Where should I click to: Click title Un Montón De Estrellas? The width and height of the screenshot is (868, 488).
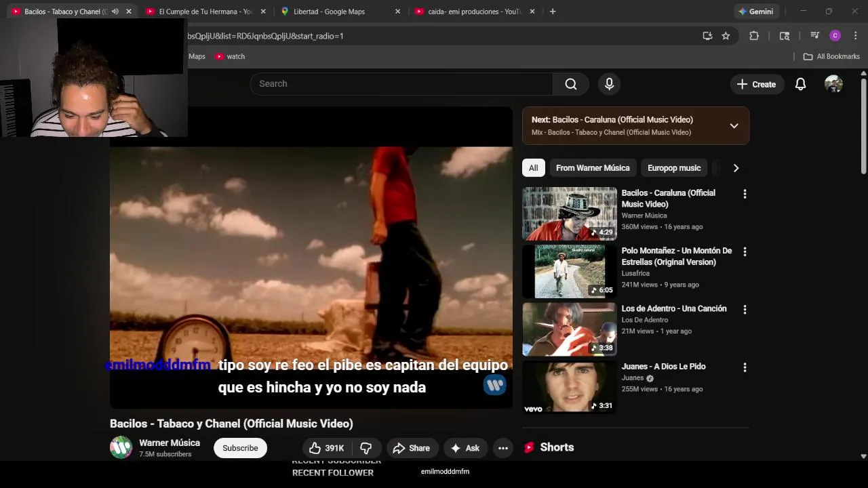coord(677,256)
